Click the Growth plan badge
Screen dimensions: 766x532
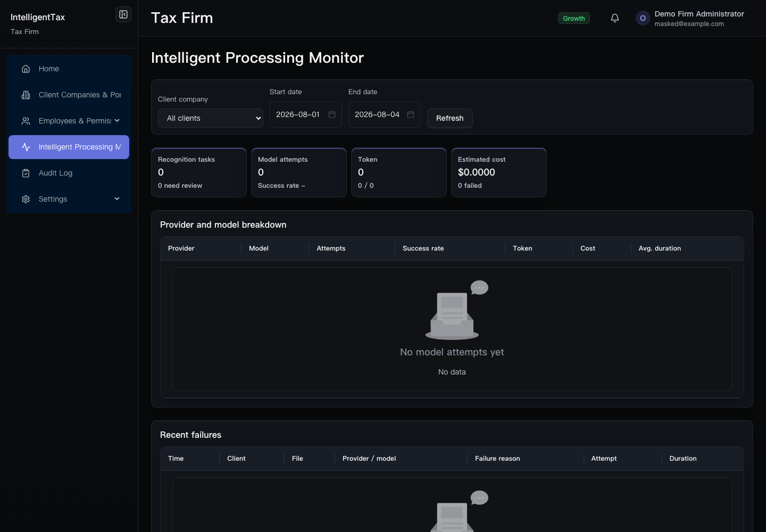click(573, 18)
